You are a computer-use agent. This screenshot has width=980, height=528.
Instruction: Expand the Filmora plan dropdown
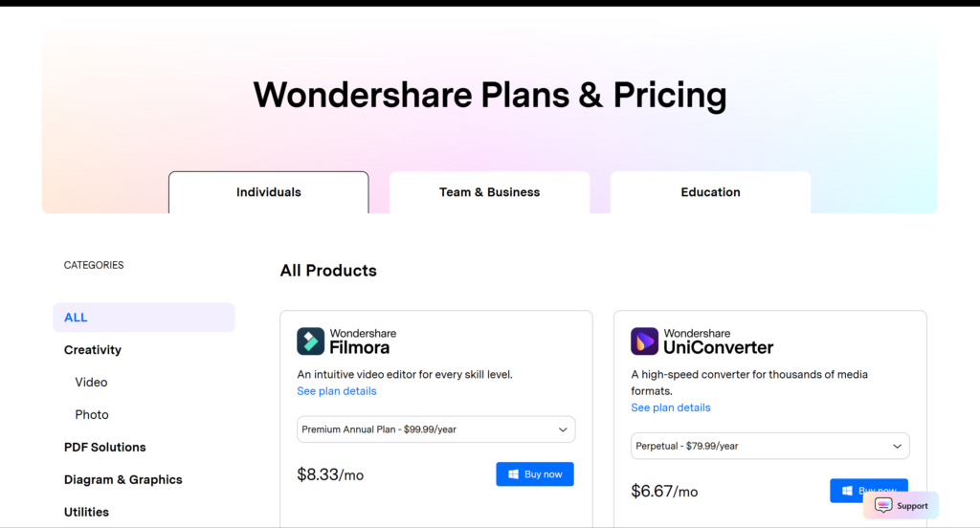[x=435, y=429]
